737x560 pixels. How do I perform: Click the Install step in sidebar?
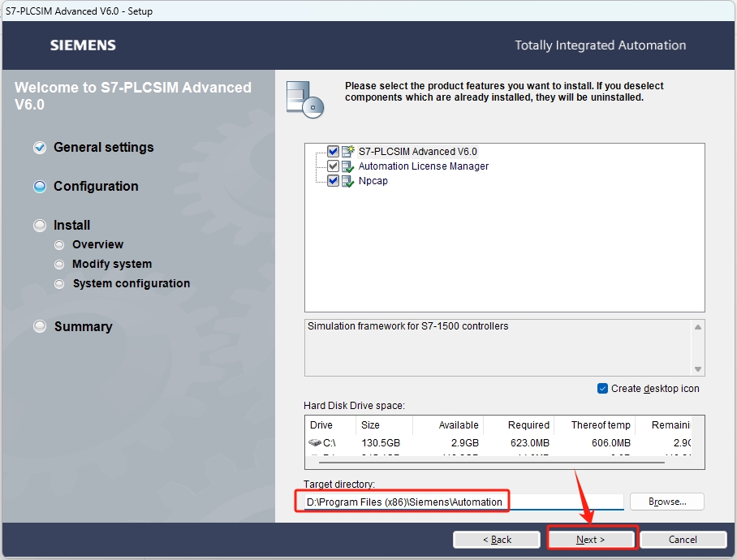tap(71, 225)
